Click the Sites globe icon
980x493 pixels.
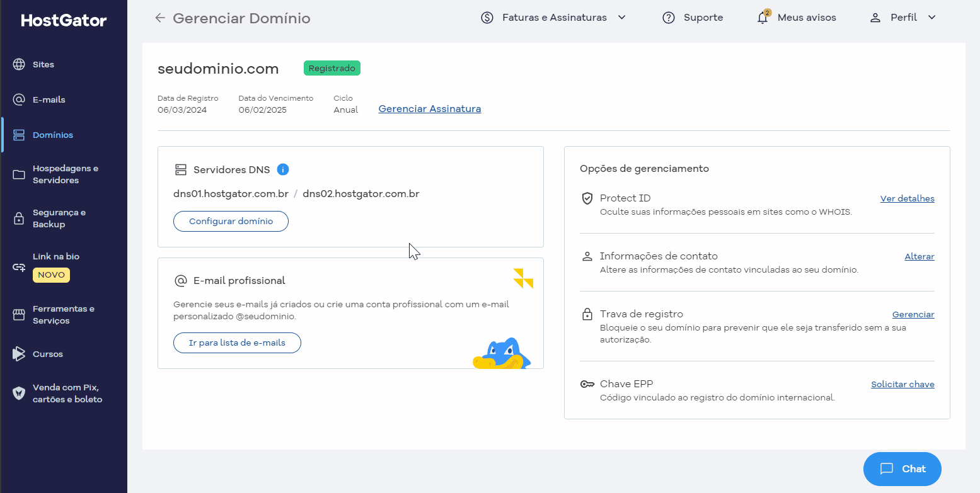[x=19, y=64]
